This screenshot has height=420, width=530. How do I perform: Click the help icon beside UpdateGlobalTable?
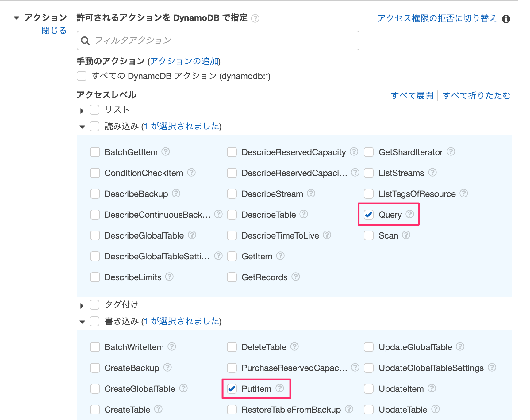[x=460, y=347]
